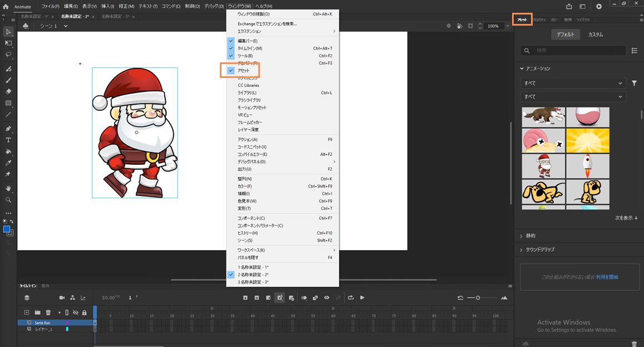Click the 利用を開始 link
This screenshot has width=644, height=347.
(x=607, y=277)
